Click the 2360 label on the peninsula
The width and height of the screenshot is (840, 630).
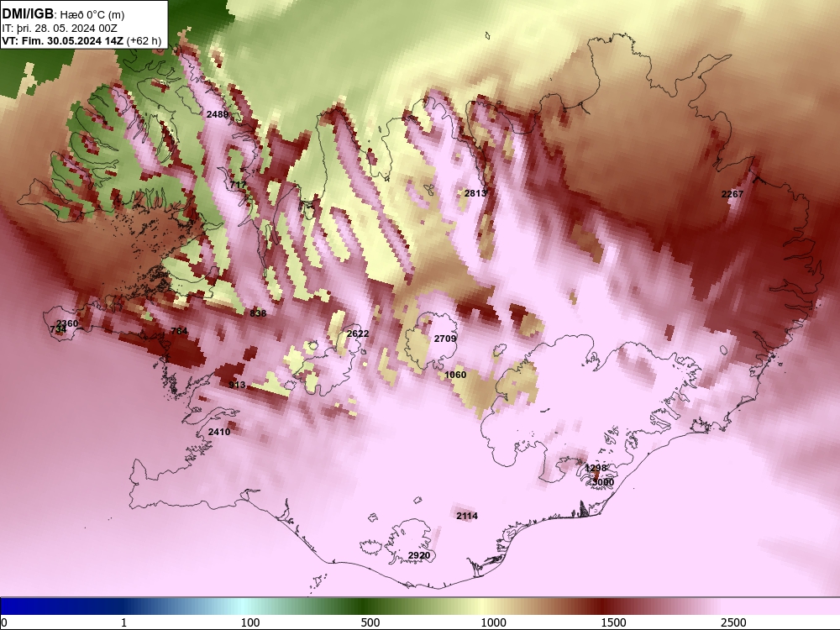coord(67,323)
